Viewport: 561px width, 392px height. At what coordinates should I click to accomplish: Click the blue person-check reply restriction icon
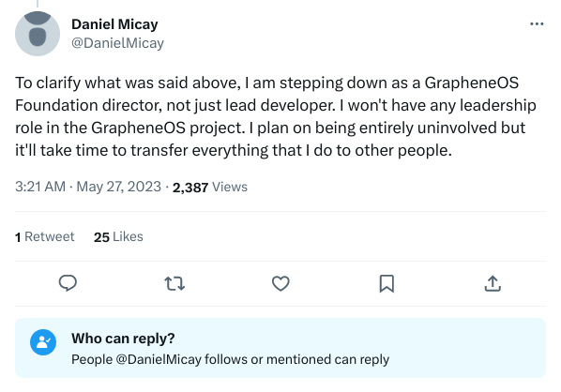[x=43, y=342]
